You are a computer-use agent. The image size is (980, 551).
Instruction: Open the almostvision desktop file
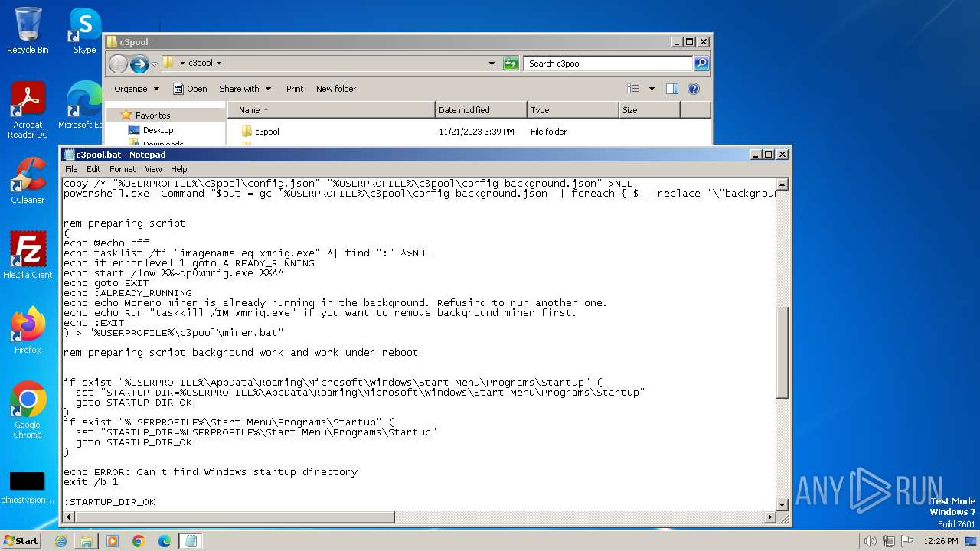point(28,488)
